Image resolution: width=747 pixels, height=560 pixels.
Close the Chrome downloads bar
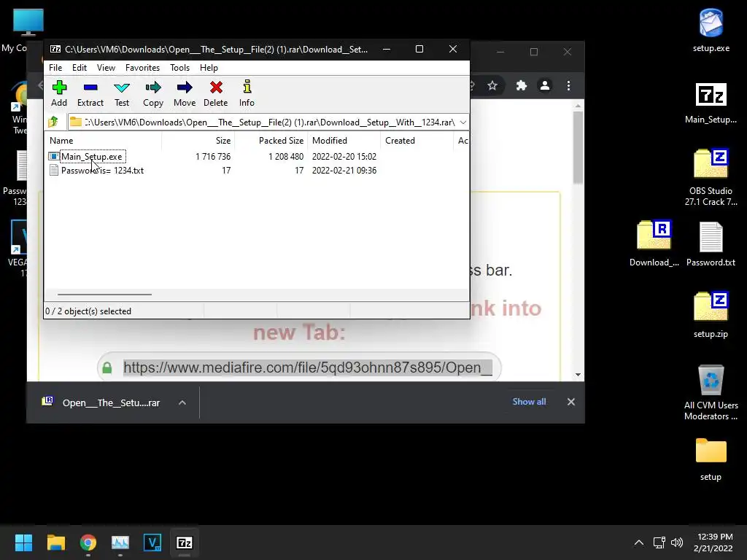click(571, 402)
